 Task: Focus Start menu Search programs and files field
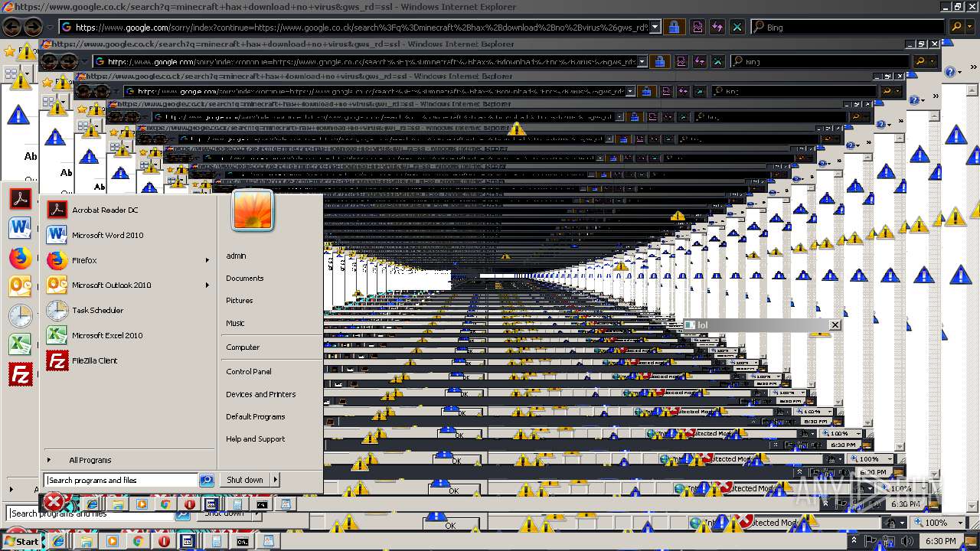pyautogui.click(x=121, y=481)
